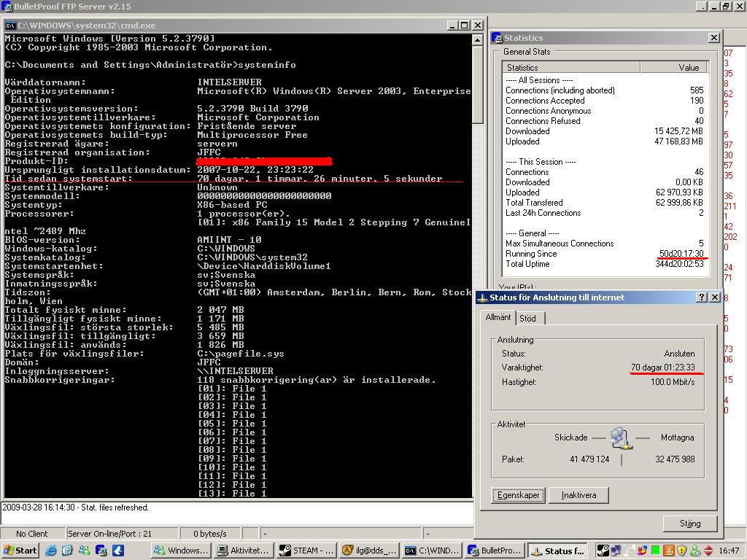
Task: Click the orange tray icon
Action: (x=669, y=551)
